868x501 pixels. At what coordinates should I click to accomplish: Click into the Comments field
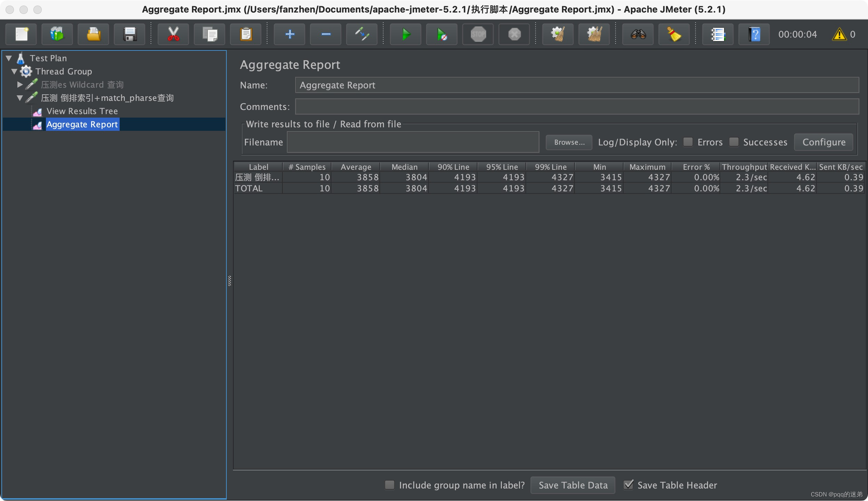click(x=577, y=106)
